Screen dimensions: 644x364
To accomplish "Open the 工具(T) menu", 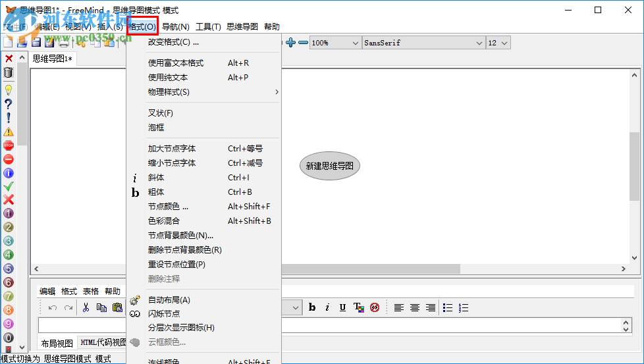I will (x=208, y=27).
